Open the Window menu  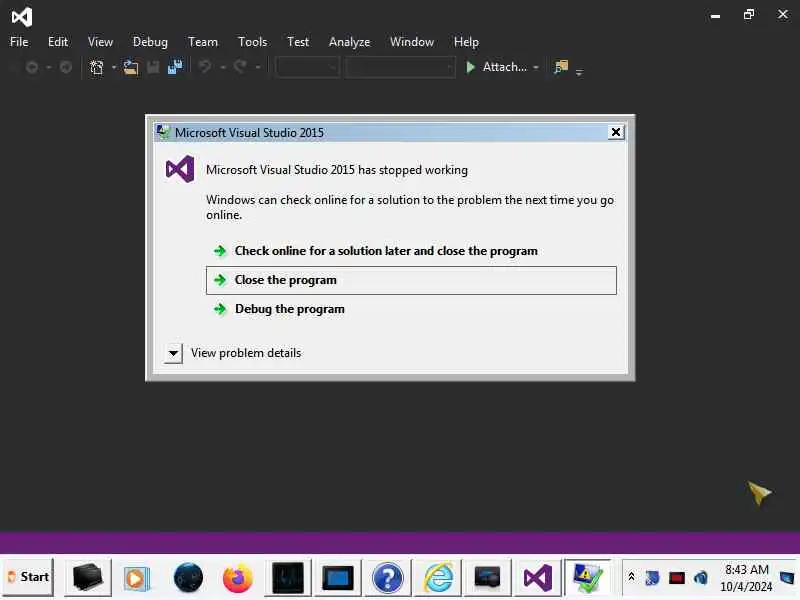(412, 42)
